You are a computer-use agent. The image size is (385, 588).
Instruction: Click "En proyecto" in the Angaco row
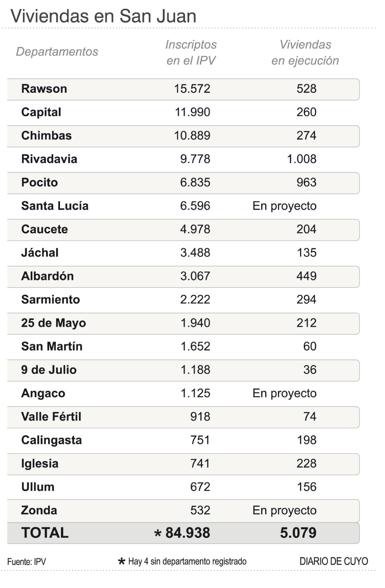point(284,393)
